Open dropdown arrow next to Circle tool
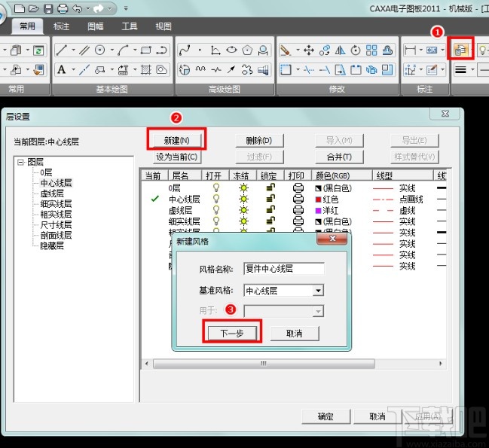The image size is (489, 448). coord(112,50)
